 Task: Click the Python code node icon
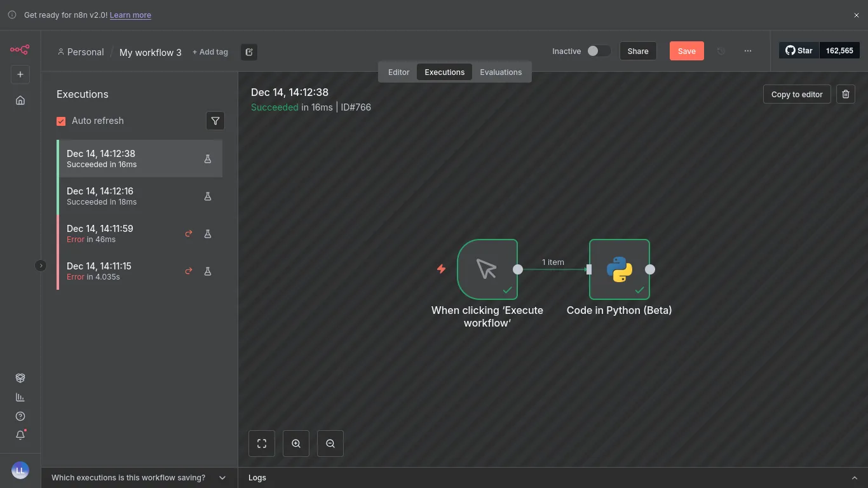[x=619, y=269]
